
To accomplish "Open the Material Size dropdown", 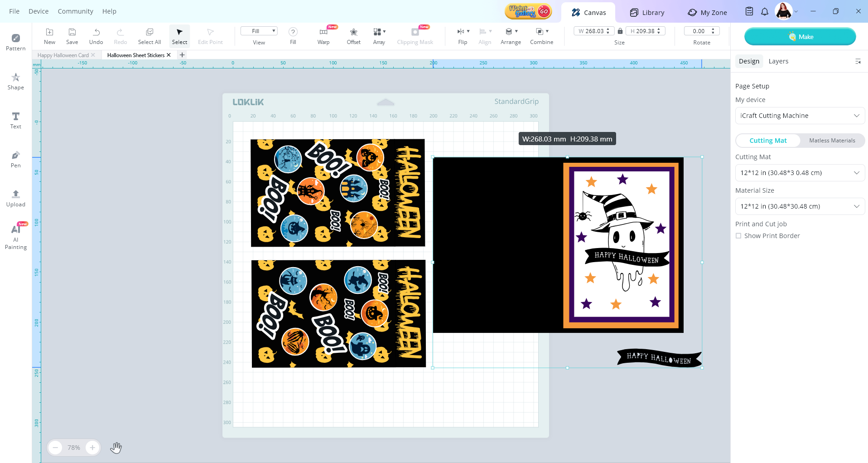I will pyautogui.click(x=800, y=206).
